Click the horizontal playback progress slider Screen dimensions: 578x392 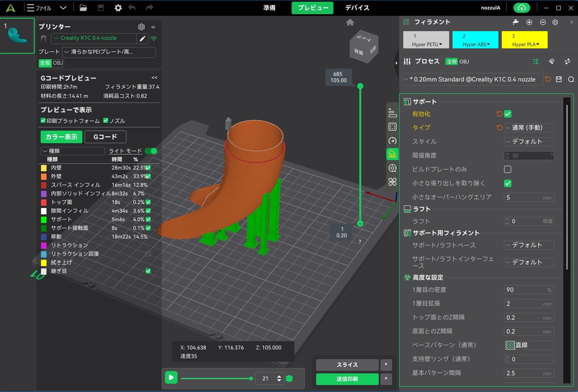coord(216,378)
